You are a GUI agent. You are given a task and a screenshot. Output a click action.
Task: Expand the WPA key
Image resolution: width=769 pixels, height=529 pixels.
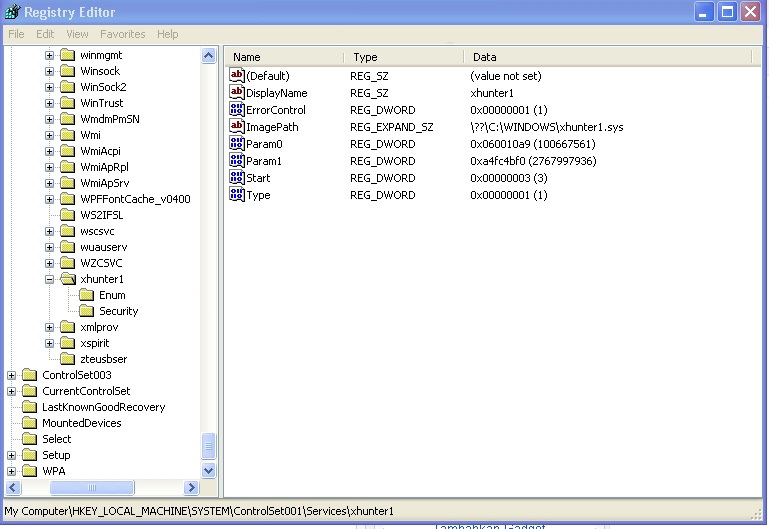(11, 472)
